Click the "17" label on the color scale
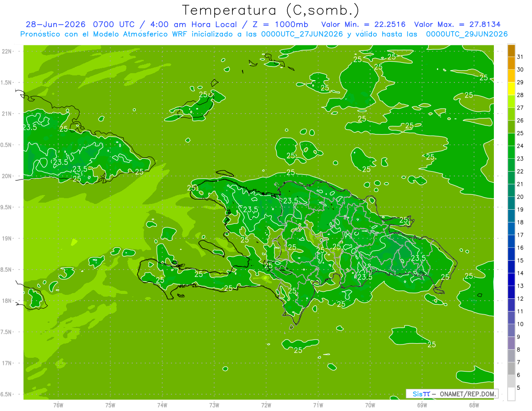532x411 pixels. [x=520, y=235]
